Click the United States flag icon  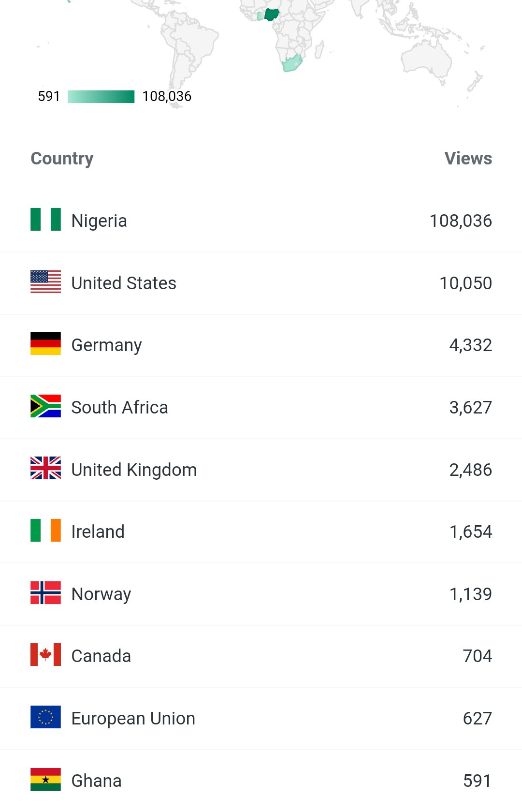(x=45, y=282)
